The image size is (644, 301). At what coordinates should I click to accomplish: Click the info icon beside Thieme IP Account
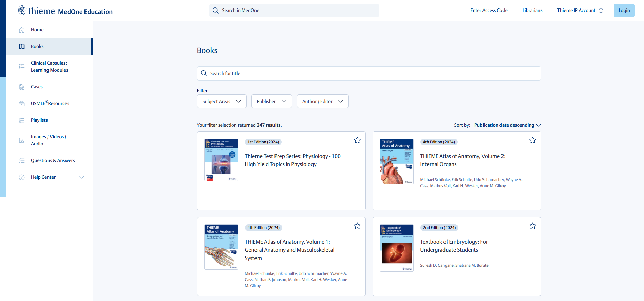[601, 11]
